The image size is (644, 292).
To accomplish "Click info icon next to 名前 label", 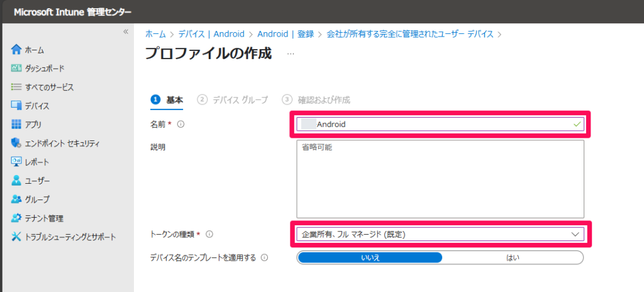I will [180, 125].
